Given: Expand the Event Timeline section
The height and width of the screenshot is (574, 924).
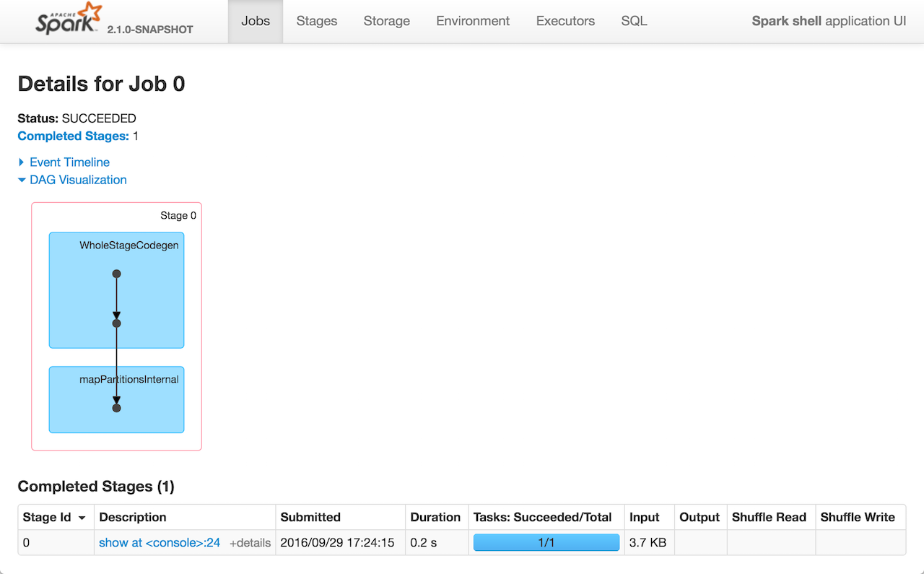Looking at the screenshot, I should click(x=69, y=162).
